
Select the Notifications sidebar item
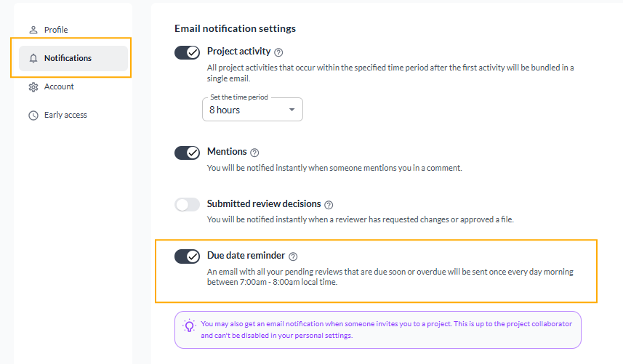tap(73, 58)
